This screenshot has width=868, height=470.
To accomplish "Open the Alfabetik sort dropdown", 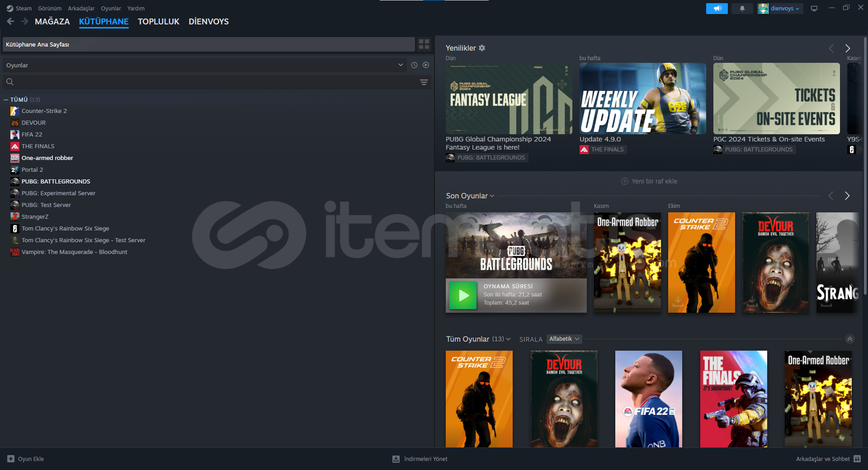I will point(564,339).
